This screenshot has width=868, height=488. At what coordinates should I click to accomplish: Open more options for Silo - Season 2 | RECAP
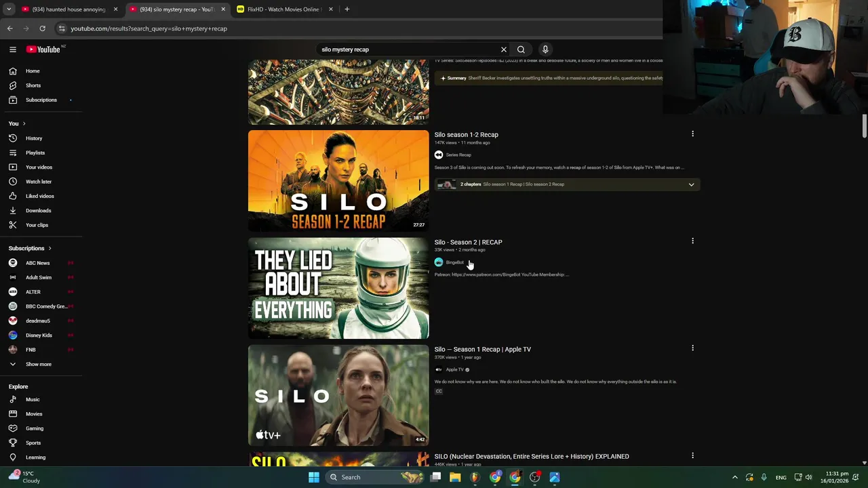692,241
